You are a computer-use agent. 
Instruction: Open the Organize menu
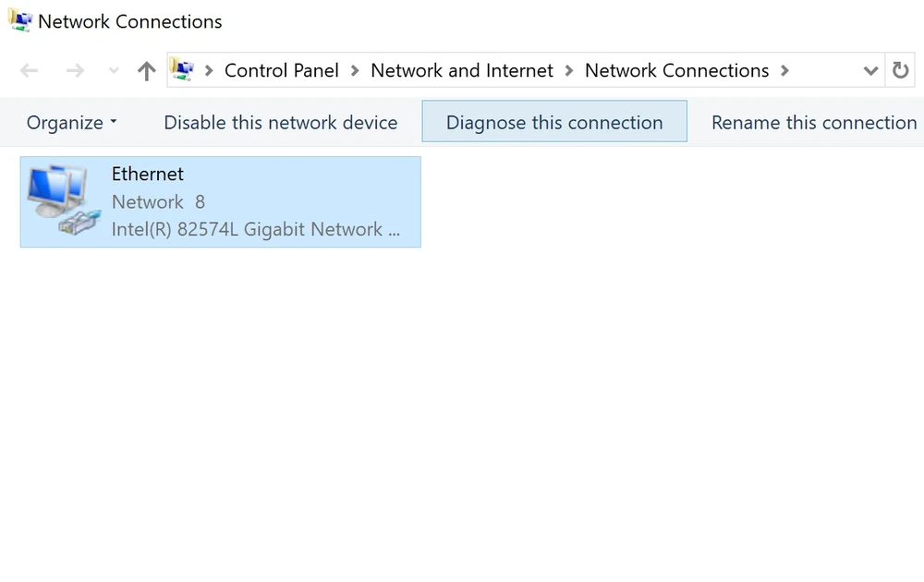click(72, 123)
